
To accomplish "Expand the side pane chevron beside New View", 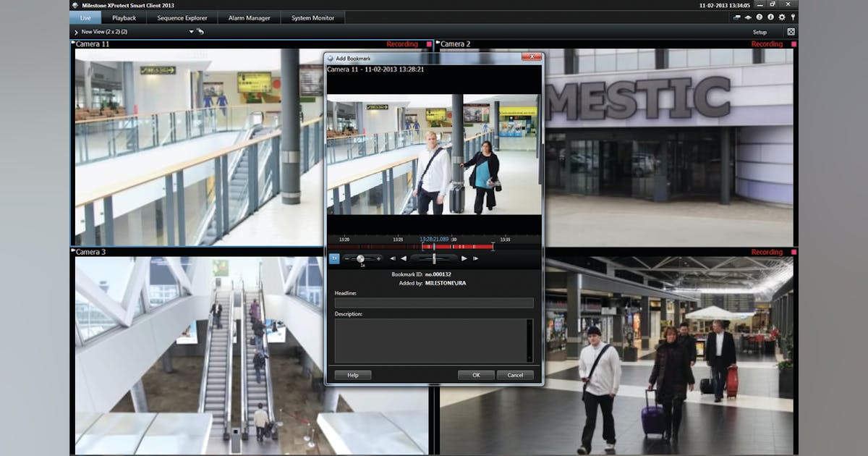I will tap(76, 32).
